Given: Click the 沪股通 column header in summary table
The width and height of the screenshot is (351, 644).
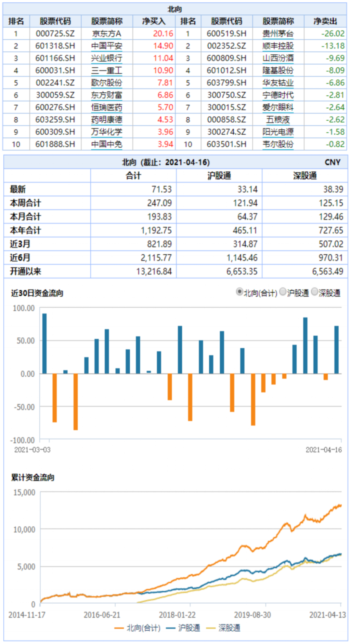Looking at the screenshot, I should click(219, 176).
